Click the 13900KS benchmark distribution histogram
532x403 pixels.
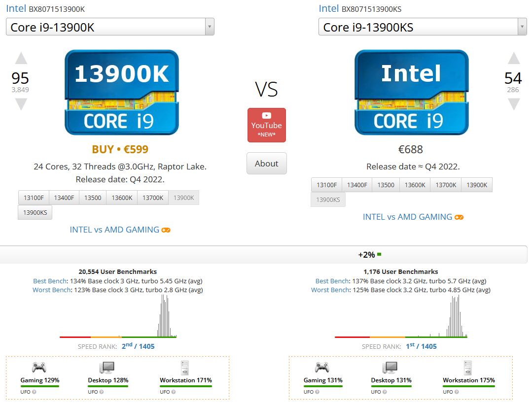click(401, 316)
